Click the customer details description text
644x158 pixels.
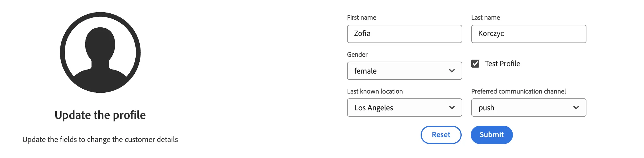coord(100,139)
